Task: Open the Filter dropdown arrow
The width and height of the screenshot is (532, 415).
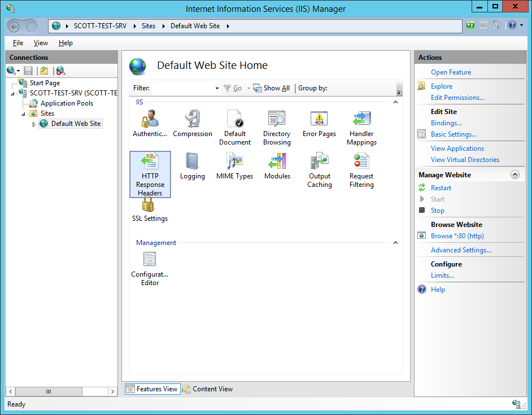Action: [217, 88]
